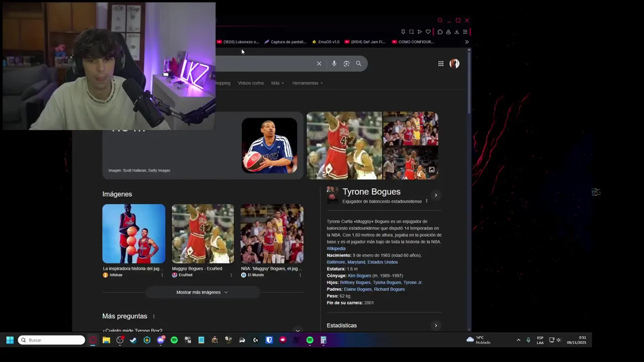Open the Elaine Bogues link
Image resolution: width=644 pixels, height=362 pixels.
pyautogui.click(x=358, y=289)
